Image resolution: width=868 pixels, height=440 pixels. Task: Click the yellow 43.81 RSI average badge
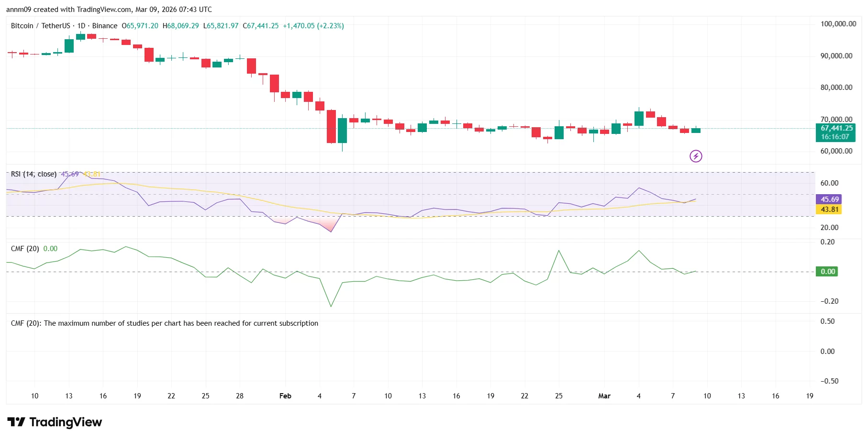[x=830, y=209]
